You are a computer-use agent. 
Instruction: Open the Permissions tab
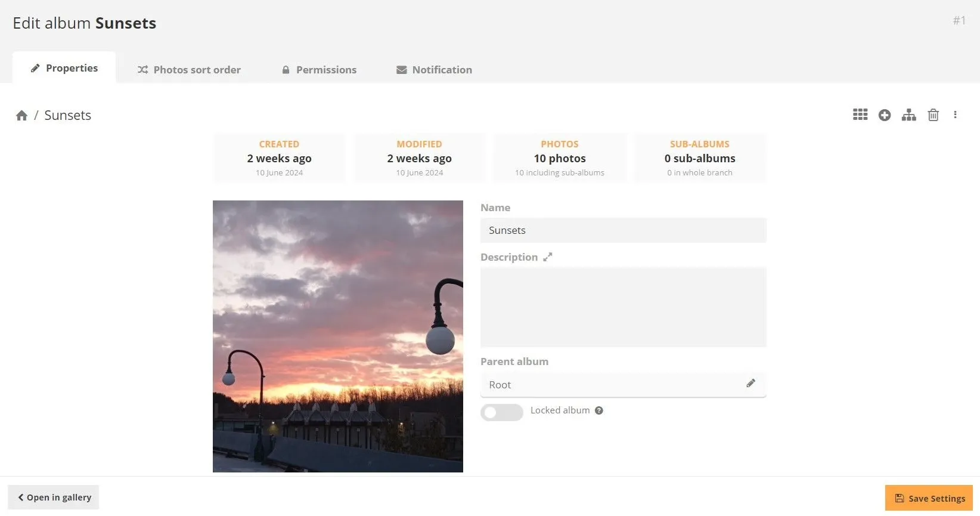pyautogui.click(x=319, y=70)
